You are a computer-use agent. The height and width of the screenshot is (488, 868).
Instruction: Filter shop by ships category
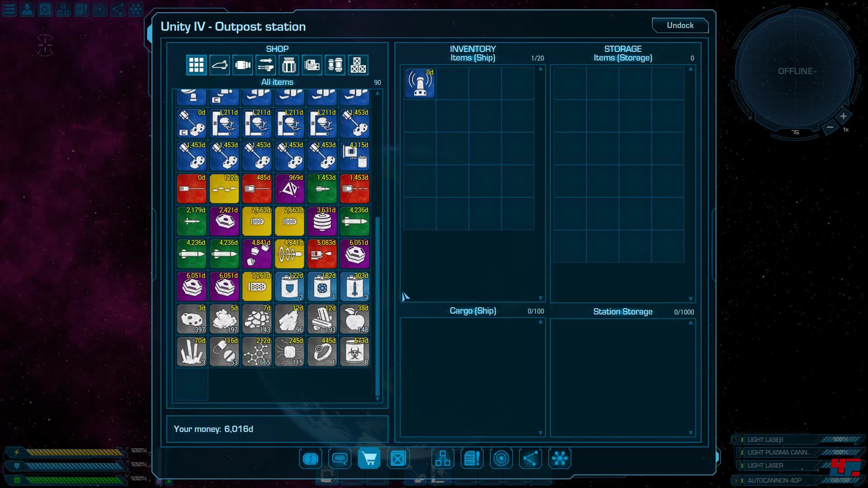(x=219, y=65)
